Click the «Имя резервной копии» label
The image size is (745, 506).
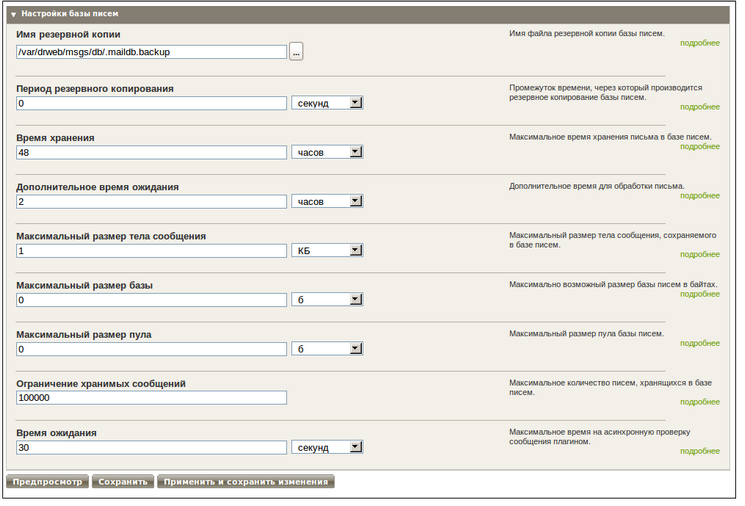pyautogui.click(x=68, y=35)
